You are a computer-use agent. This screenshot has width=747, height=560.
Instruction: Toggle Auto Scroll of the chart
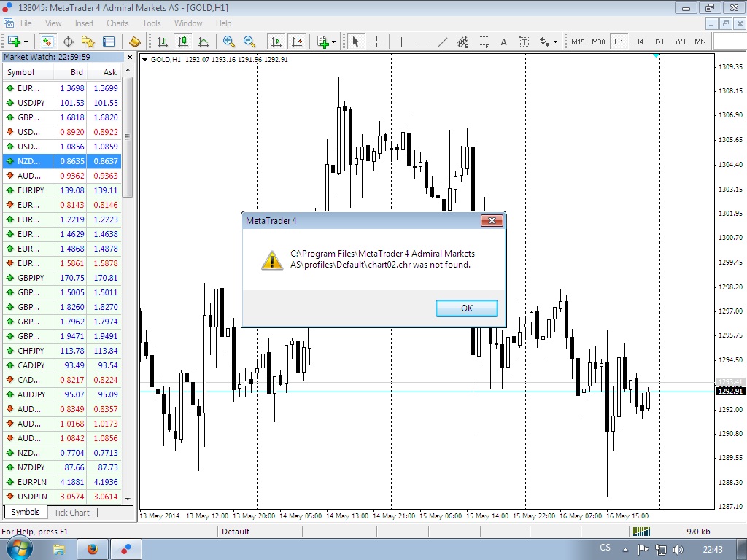point(276,42)
